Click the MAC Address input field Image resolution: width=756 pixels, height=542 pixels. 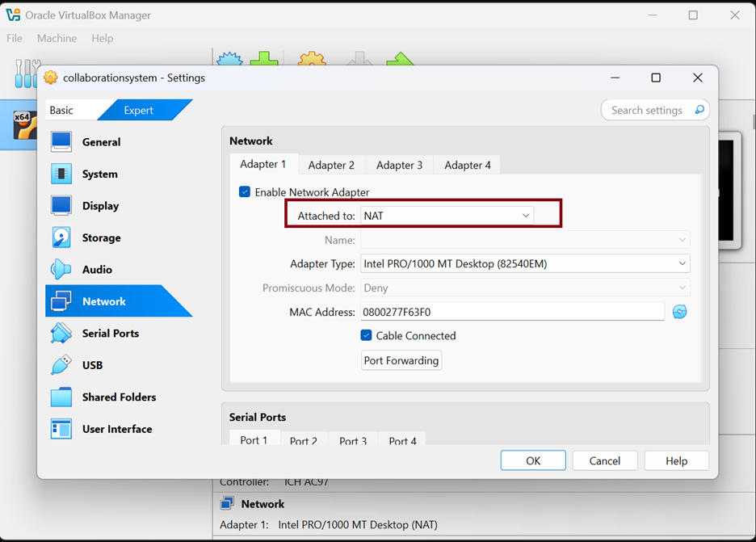click(x=513, y=312)
